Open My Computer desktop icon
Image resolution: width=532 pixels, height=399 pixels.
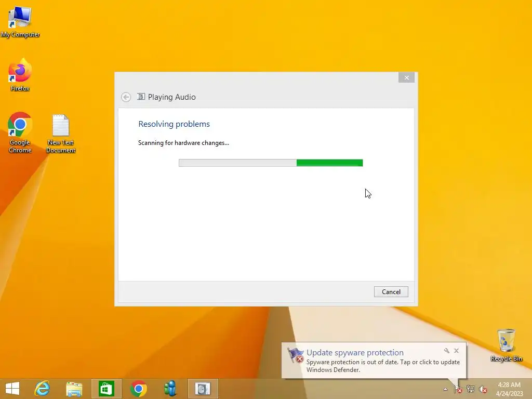coord(20,22)
